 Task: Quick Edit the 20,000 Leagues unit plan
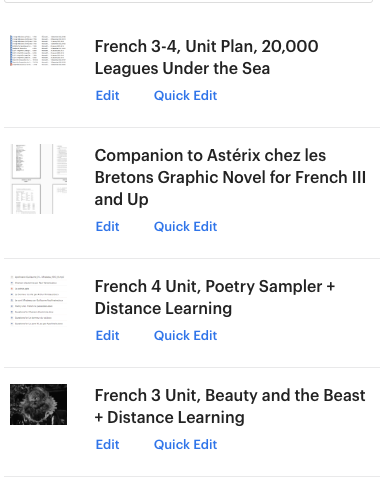click(x=185, y=96)
